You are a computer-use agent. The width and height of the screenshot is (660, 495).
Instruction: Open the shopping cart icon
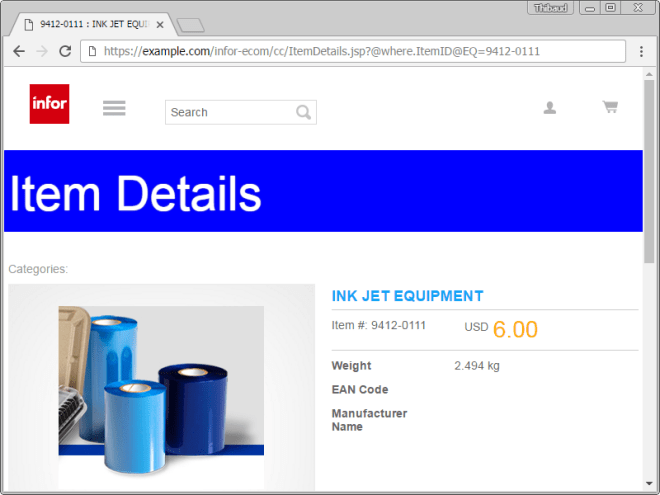[610, 107]
